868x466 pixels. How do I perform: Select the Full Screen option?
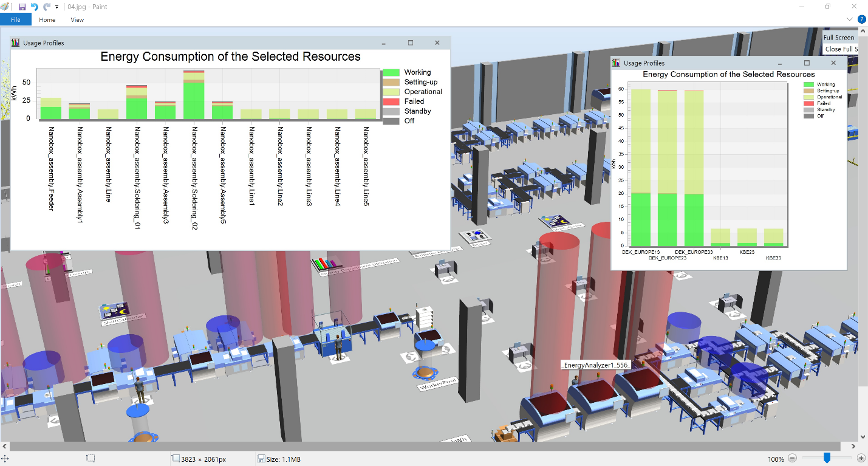point(839,37)
